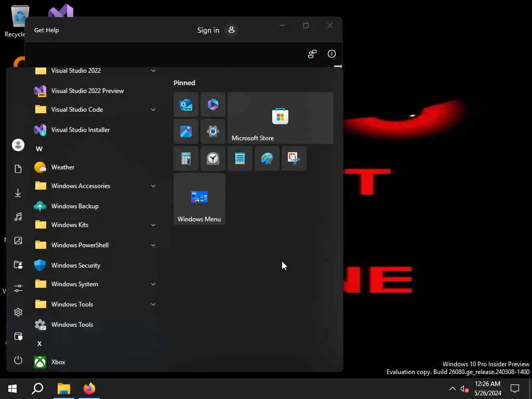This screenshot has height=399, width=532.
Task: Open the notification center icon
Action: [515, 389]
